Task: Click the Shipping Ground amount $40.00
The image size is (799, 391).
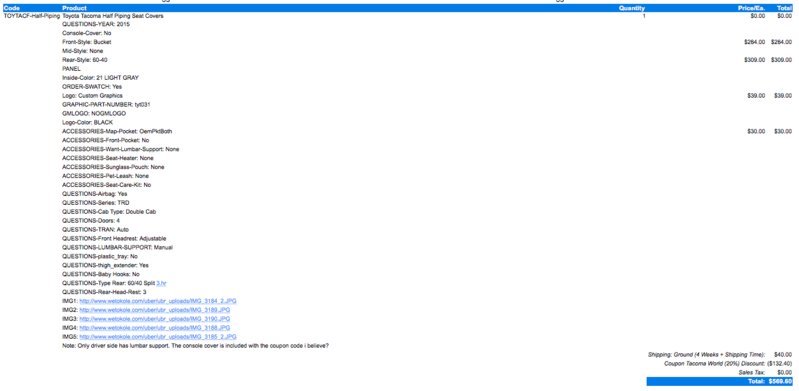Action: (783, 354)
